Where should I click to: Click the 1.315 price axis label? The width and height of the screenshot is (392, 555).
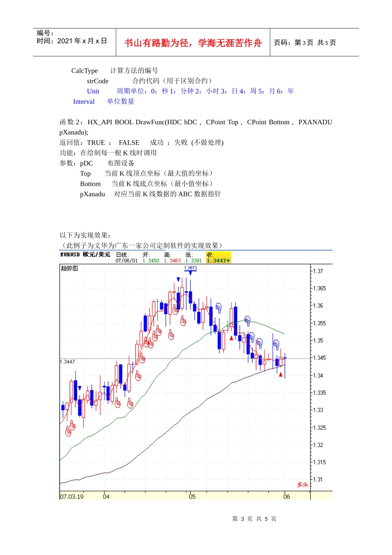click(319, 462)
